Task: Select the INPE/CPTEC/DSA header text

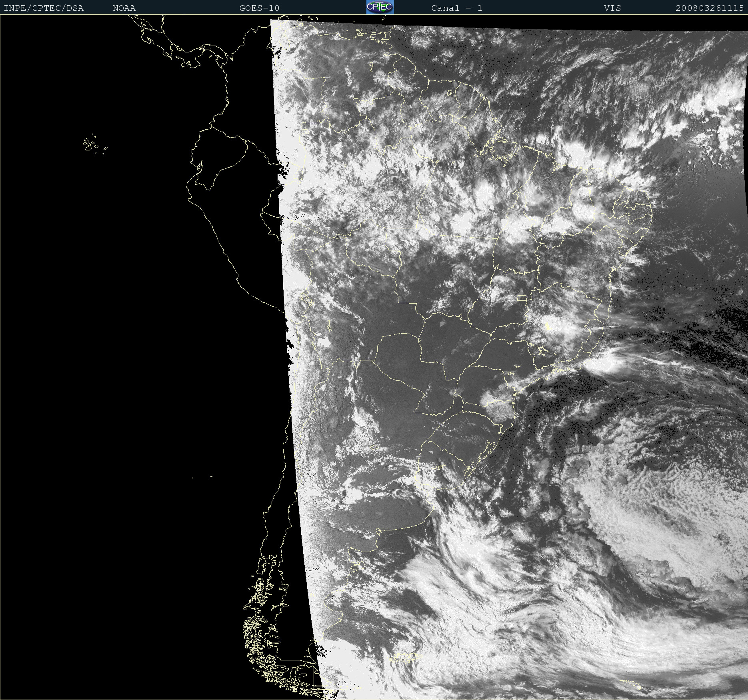Action: [44, 8]
